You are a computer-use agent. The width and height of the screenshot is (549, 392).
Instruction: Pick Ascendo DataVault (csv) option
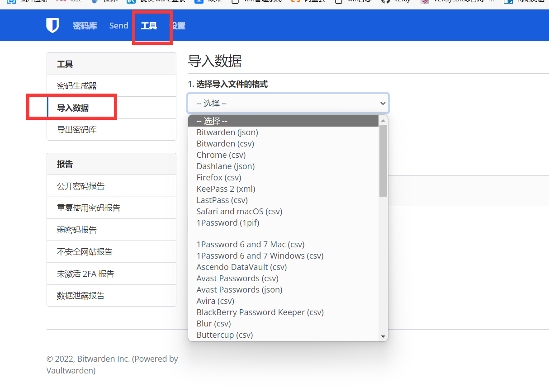[284, 267]
